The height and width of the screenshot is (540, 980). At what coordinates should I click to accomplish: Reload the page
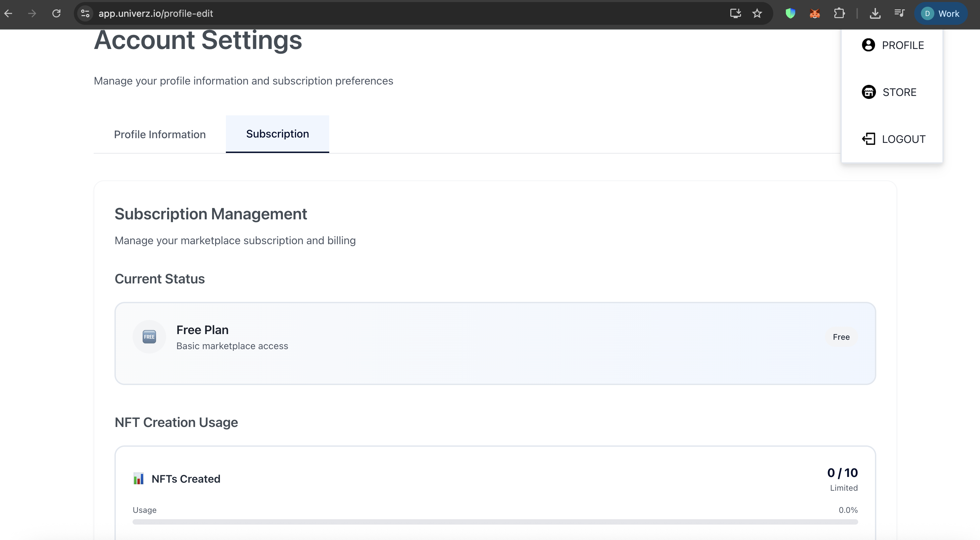(56, 14)
